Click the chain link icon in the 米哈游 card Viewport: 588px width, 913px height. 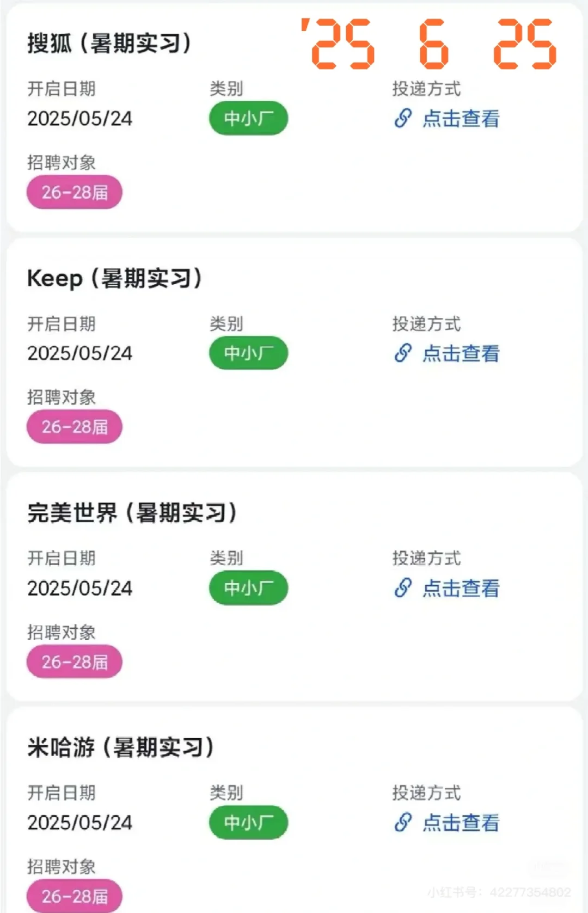coord(403,822)
